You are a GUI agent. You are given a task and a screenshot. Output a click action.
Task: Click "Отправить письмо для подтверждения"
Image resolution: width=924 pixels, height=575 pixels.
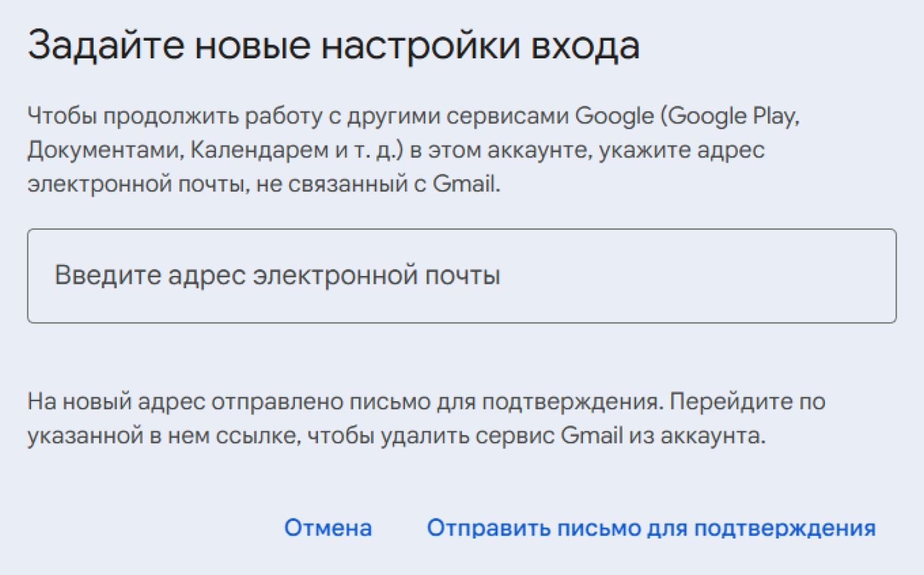pos(651,528)
